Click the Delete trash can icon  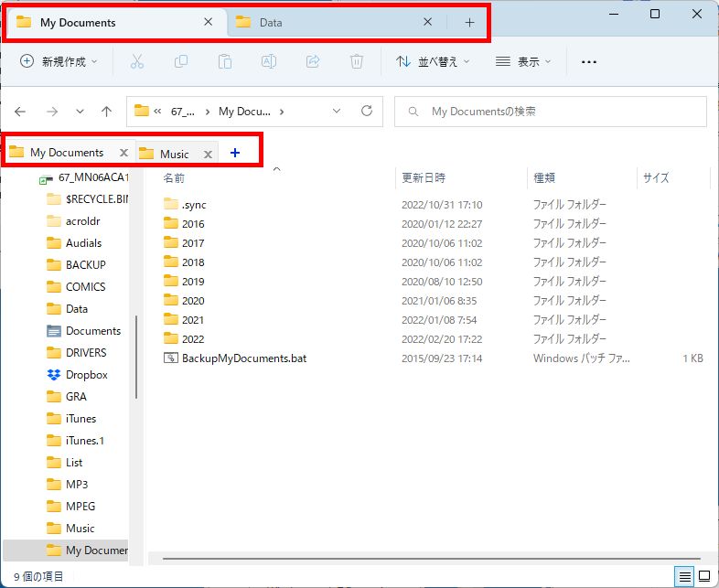coord(356,61)
